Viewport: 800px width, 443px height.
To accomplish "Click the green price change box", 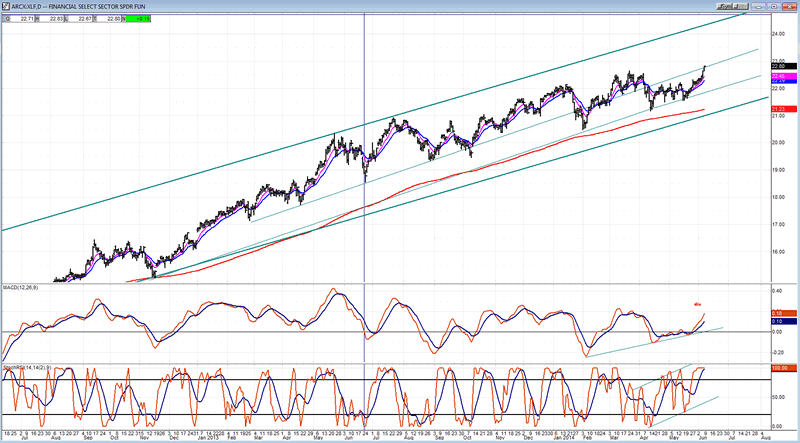I will pos(136,19).
